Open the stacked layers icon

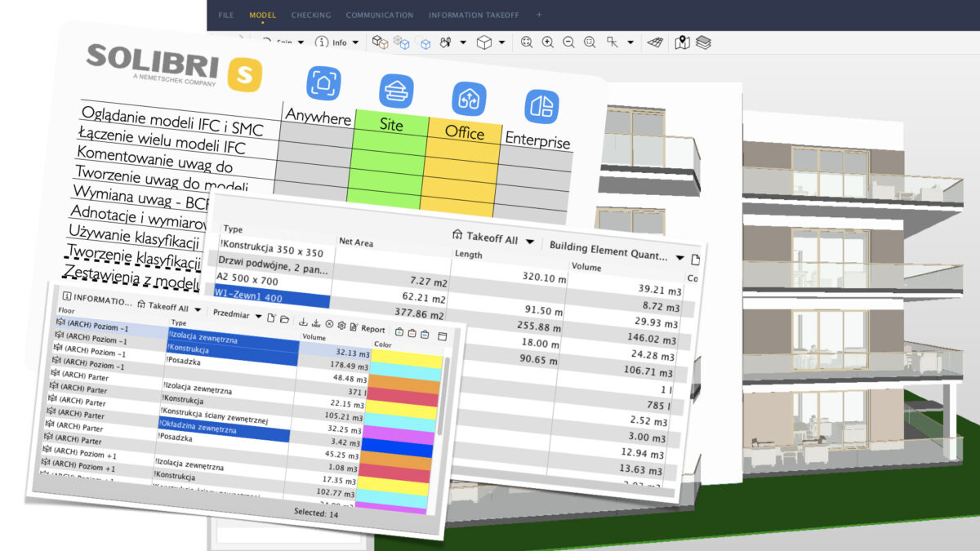[x=703, y=42]
